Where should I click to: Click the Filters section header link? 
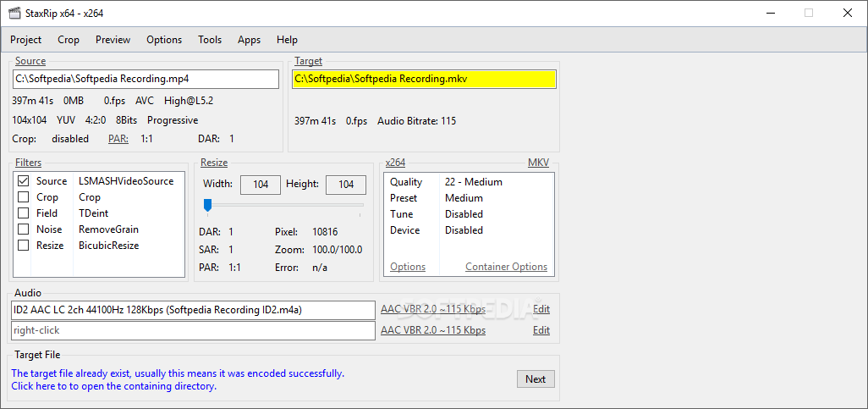coord(28,163)
